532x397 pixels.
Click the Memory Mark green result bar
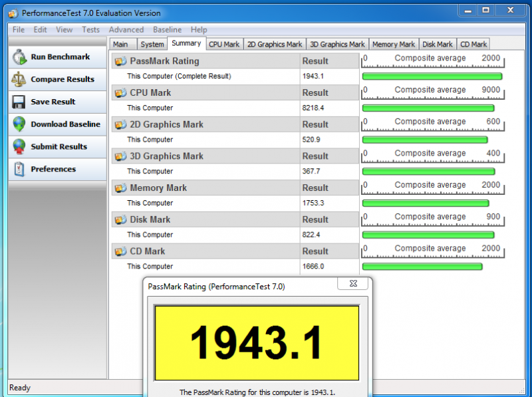pyautogui.click(x=426, y=203)
